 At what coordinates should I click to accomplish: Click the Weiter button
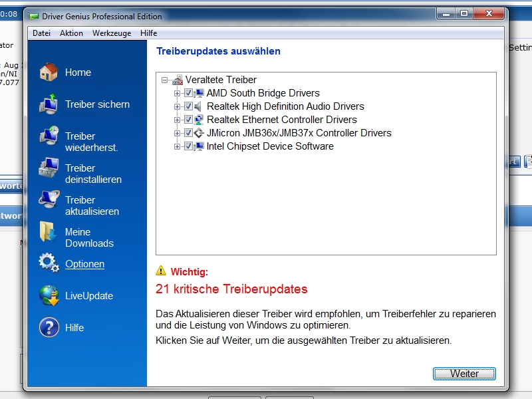[x=464, y=374]
